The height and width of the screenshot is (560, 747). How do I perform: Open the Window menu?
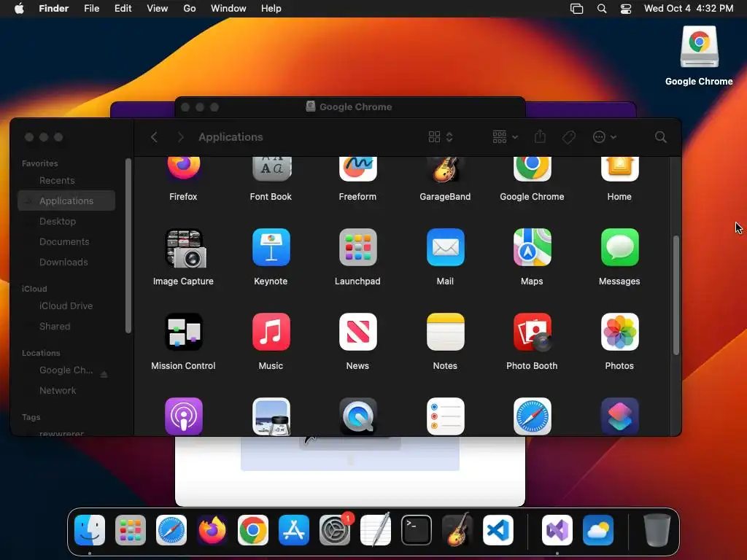click(x=228, y=9)
